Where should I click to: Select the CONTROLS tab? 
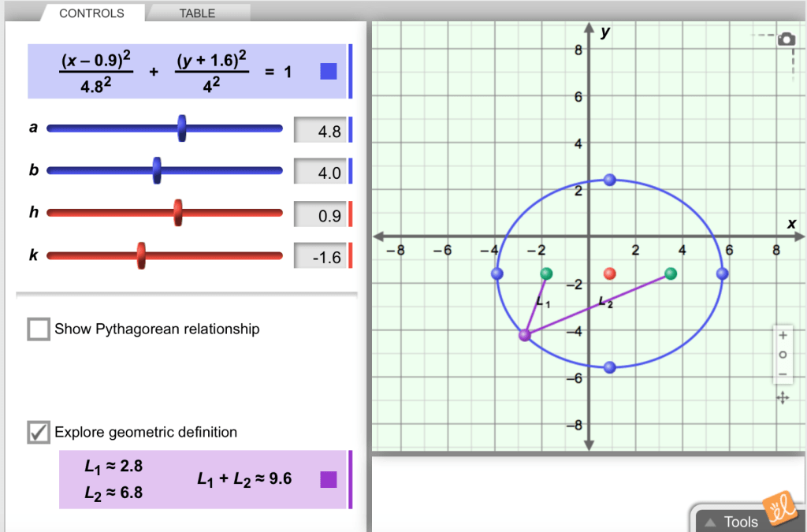pyautogui.click(x=91, y=13)
